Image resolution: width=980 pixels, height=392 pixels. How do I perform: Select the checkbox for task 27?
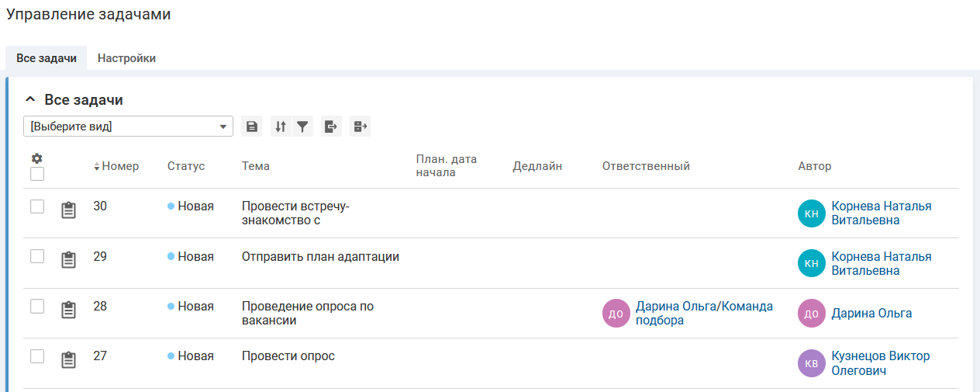tap(37, 356)
